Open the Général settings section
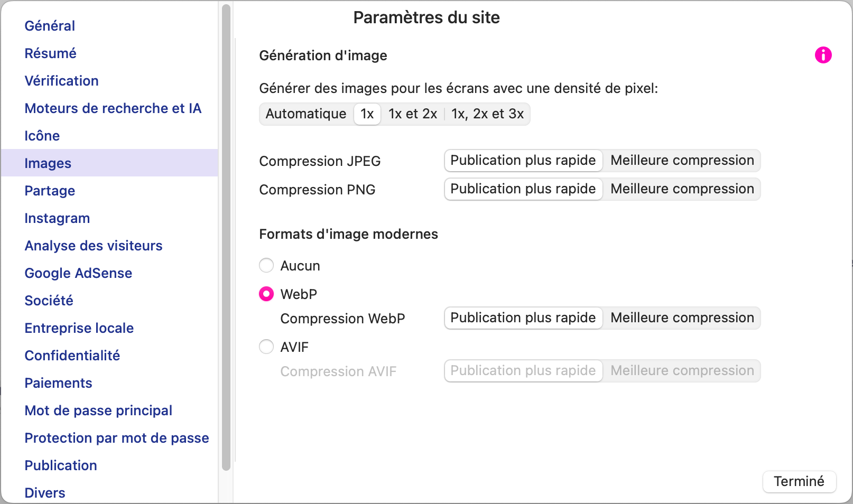Image resolution: width=853 pixels, height=504 pixels. [50, 26]
